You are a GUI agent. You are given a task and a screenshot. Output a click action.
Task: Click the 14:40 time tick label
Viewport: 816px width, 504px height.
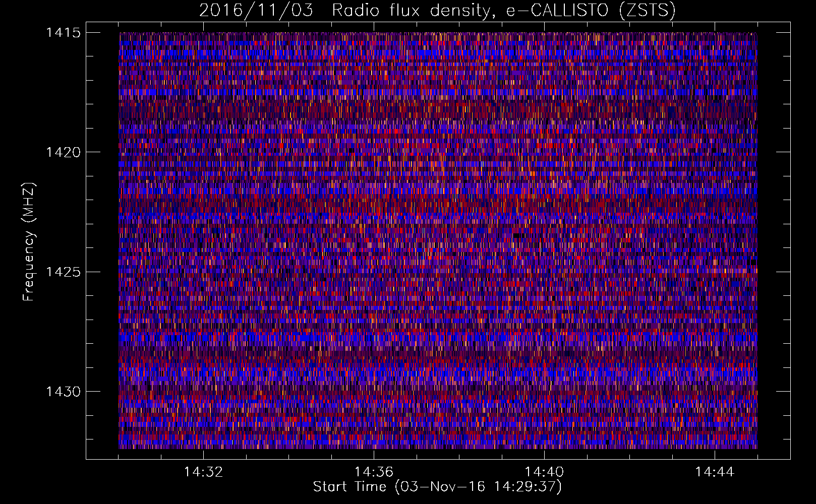pyautogui.click(x=544, y=472)
